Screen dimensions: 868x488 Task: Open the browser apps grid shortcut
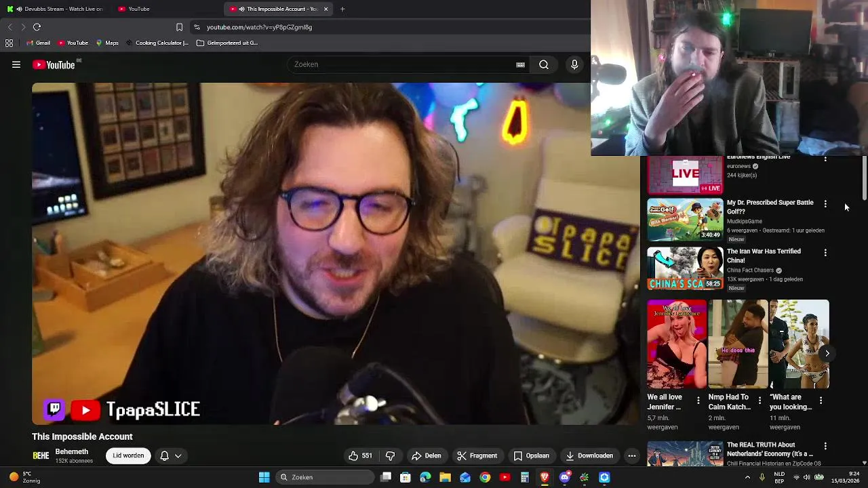click(9, 43)
